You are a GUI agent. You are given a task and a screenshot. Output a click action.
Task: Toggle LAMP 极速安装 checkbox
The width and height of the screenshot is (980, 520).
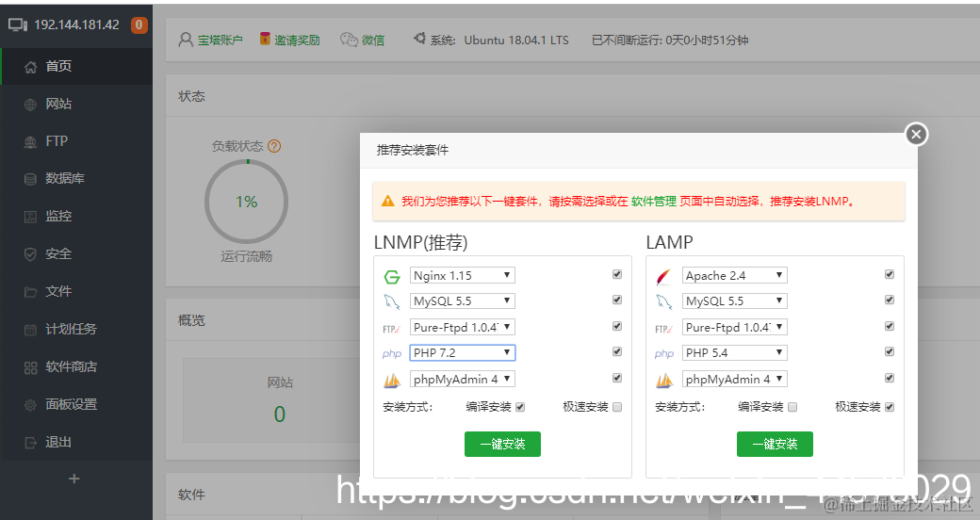[x=890, y=408]
